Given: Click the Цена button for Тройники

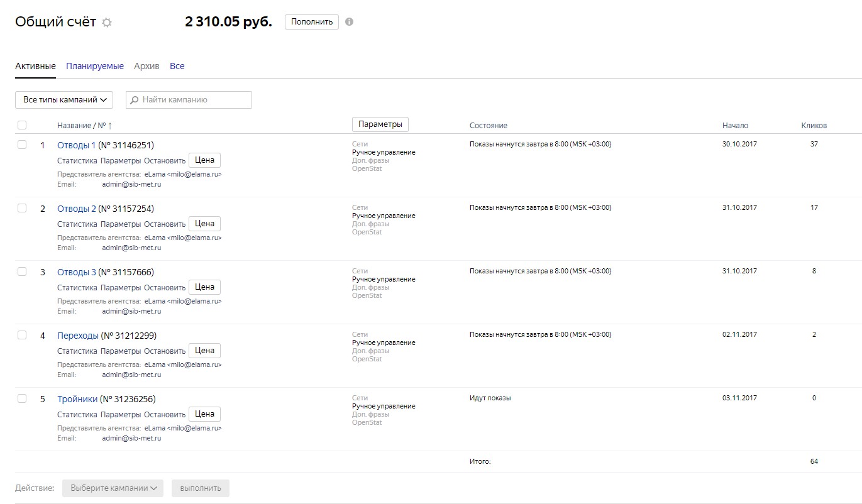Looking at the screenshot, I should [205, 414].
